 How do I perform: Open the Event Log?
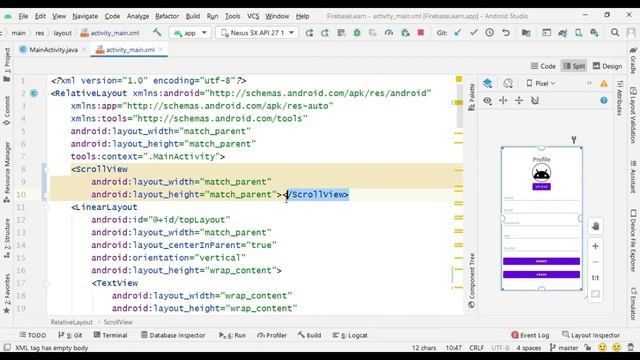[x=530, y=335]
